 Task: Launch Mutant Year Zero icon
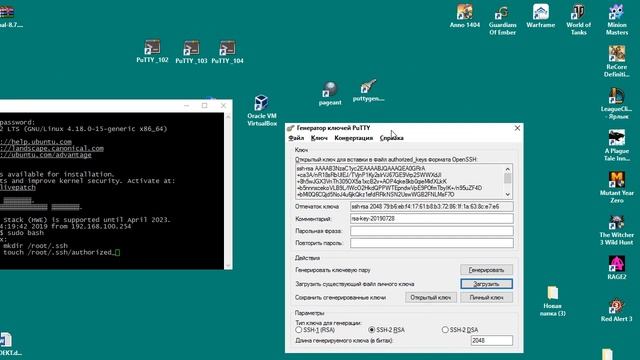pyautogui.click(x=616, y=188)
